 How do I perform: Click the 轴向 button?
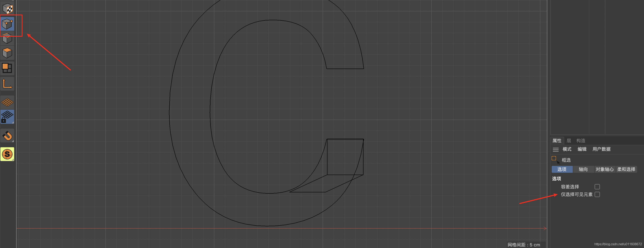583,169
